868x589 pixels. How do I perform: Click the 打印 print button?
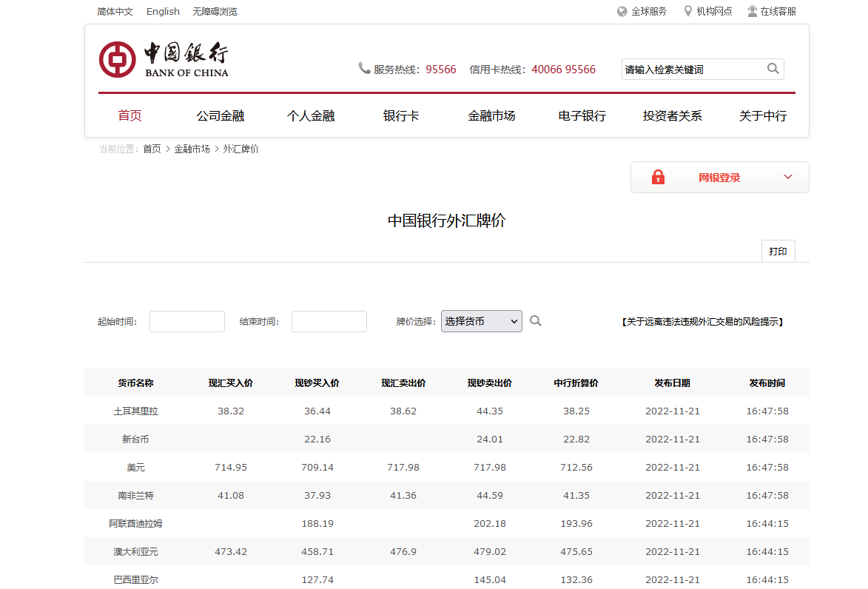click(778, 251)
